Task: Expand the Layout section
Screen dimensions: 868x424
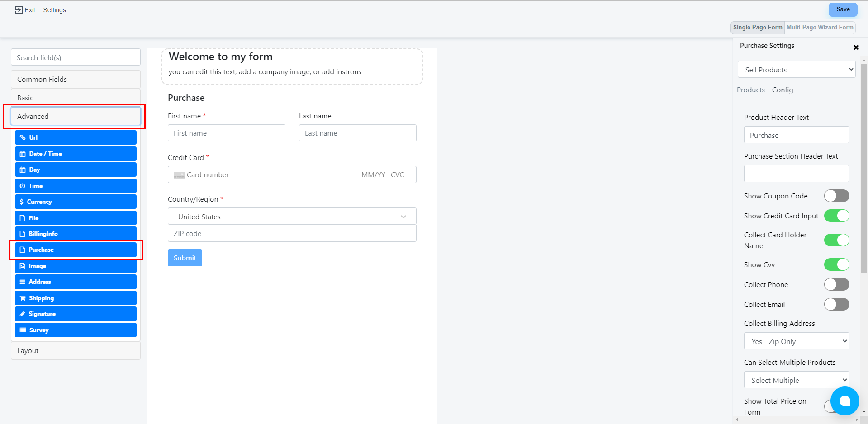Action: [76, 350]
